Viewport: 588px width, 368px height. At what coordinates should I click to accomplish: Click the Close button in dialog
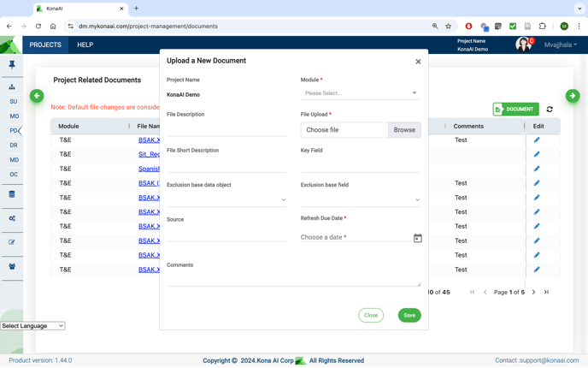point(371,315)
